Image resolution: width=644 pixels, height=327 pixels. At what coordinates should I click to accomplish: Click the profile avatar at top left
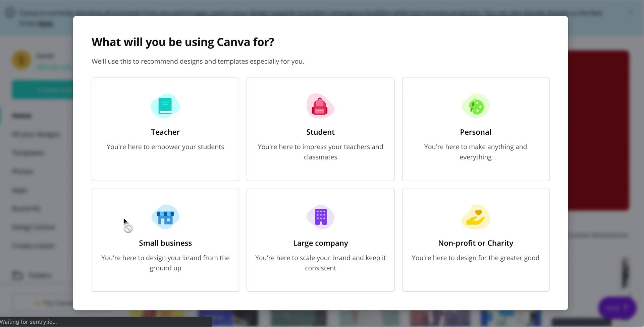[x=21, y=60]
